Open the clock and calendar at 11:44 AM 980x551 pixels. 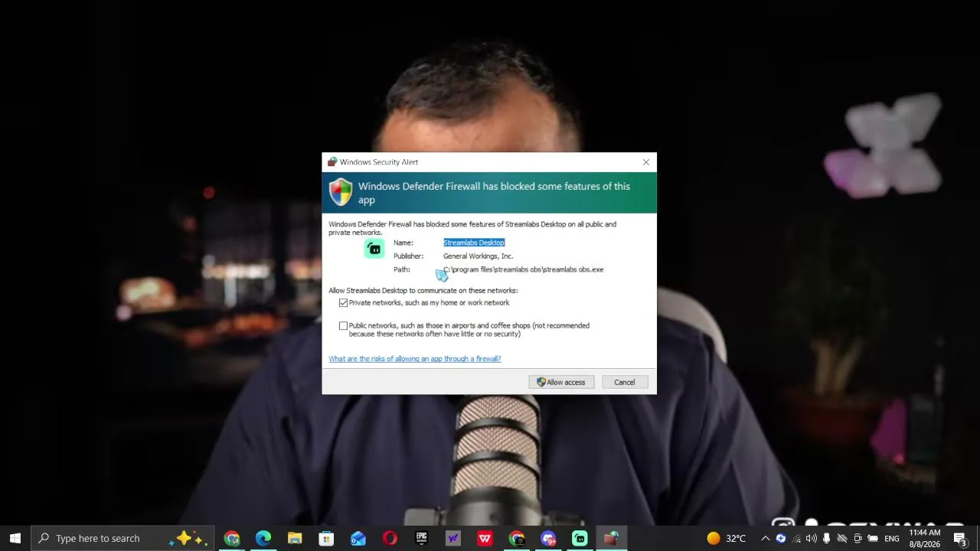[925, 538]
